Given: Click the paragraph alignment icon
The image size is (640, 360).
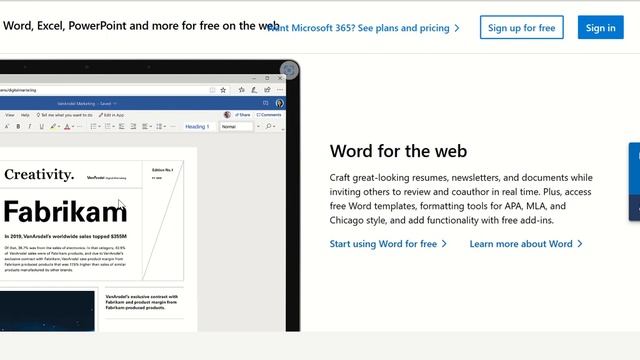Looking at the screenshot, I should (x=145, y=126).
